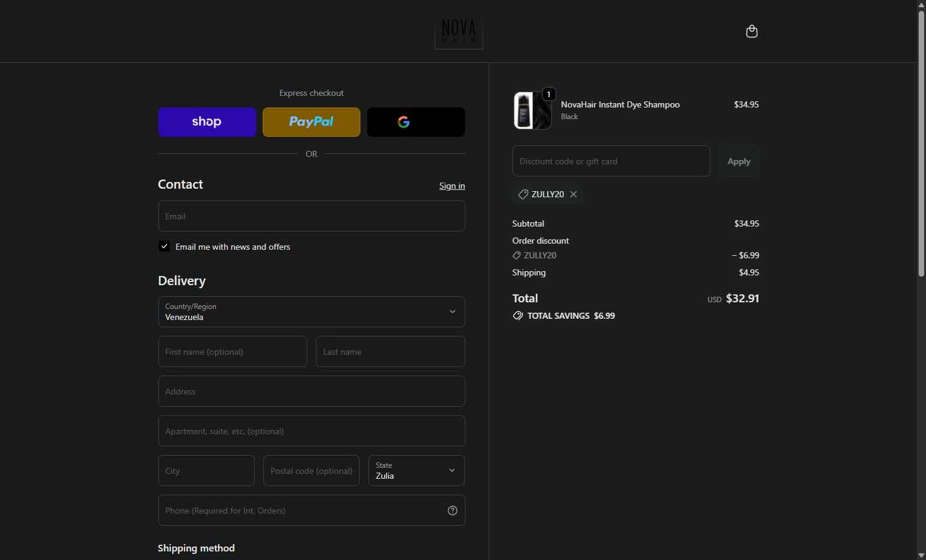The image size is (926, 560).
Task: Click the ZULLY20 discount tag chip
Action: coord(547,194)
